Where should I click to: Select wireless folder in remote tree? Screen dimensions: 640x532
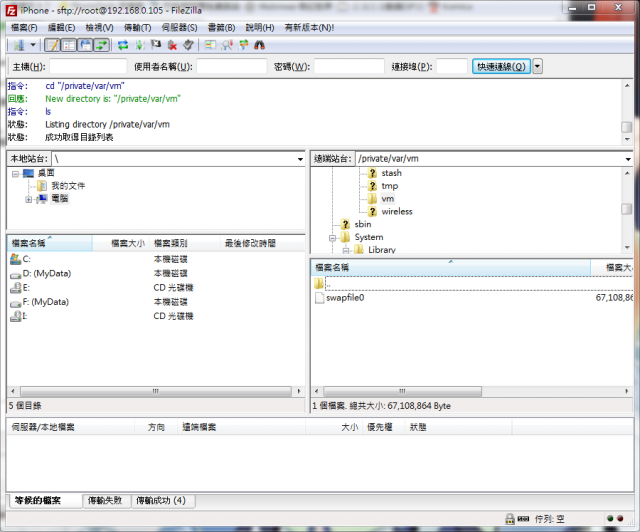(397, 211)
